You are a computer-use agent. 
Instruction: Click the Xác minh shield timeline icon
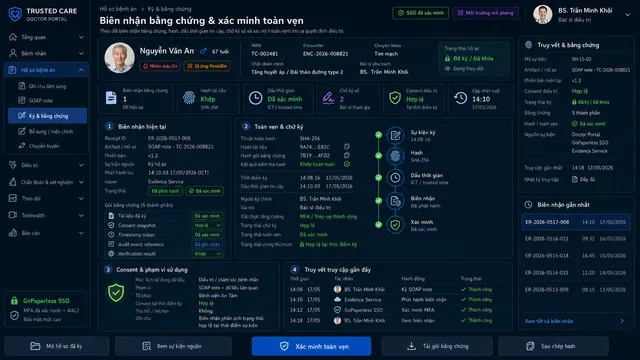tap(395, 225)
